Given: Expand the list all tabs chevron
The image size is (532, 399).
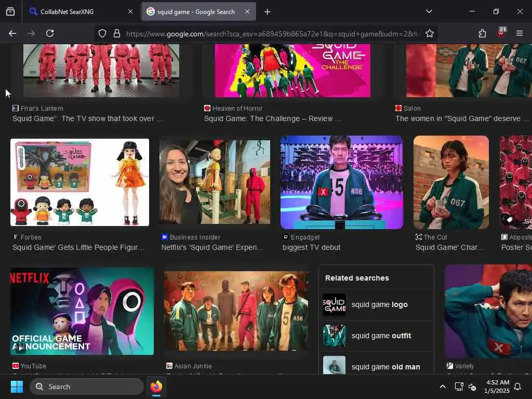Looking at the screenshot, I should (x=429, y=11).
